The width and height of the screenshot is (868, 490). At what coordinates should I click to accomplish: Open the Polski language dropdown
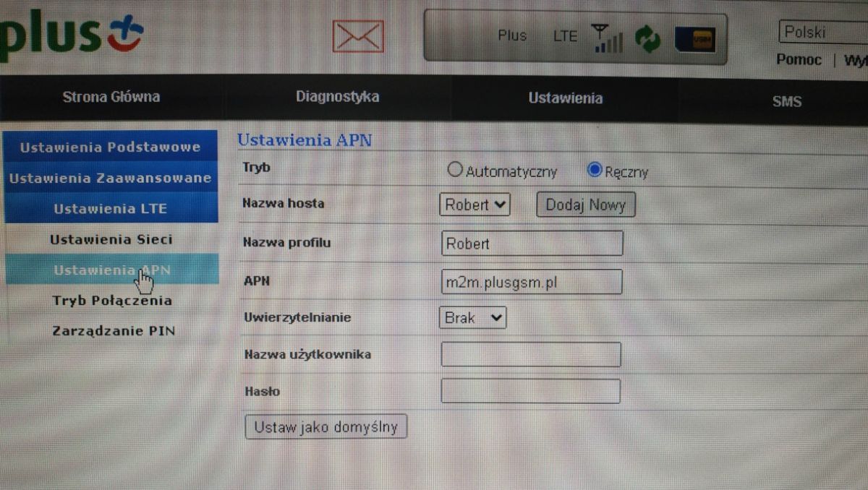pos(823,33)
